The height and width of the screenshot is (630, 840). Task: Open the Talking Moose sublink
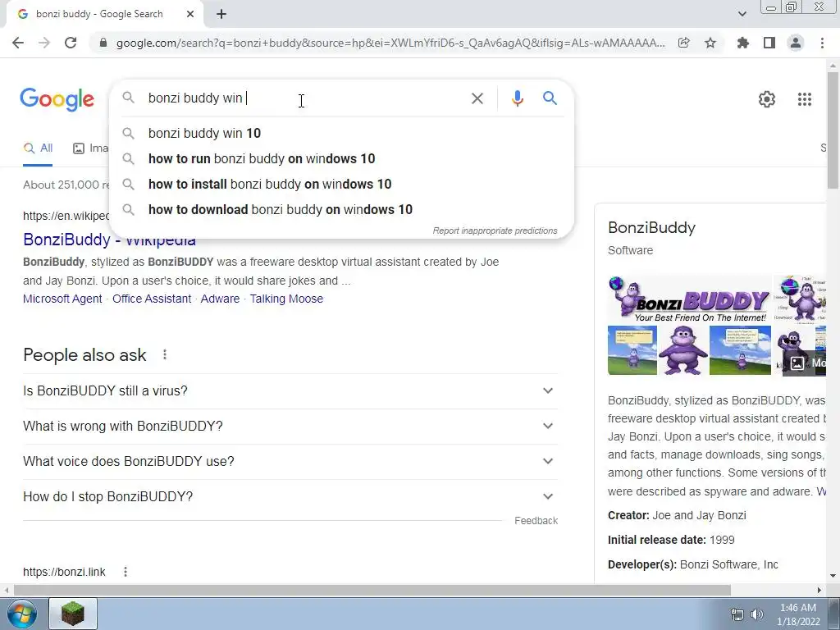[x=286, y=299]
